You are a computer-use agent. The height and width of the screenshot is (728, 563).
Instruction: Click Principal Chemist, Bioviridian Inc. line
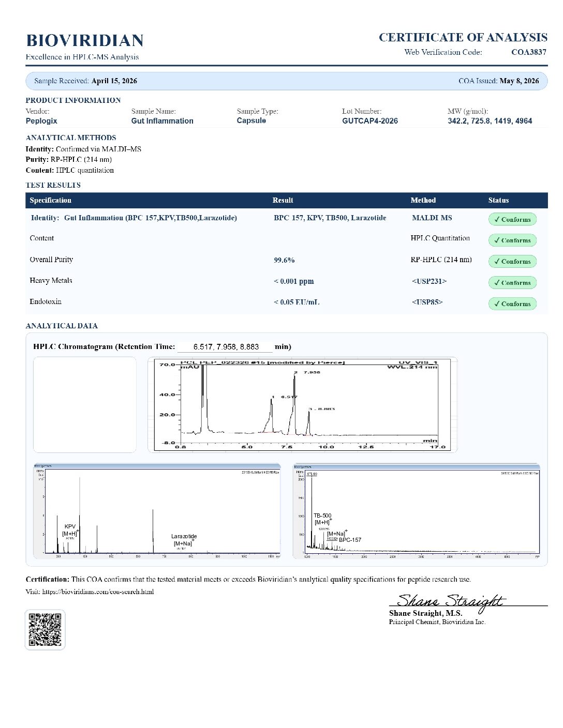coord(437,622)
